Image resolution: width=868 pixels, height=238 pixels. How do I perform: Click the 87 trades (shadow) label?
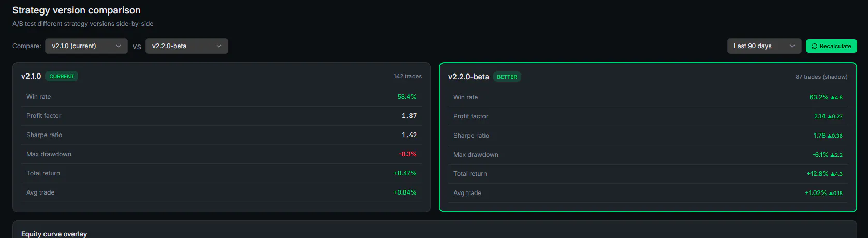point(821,77)
